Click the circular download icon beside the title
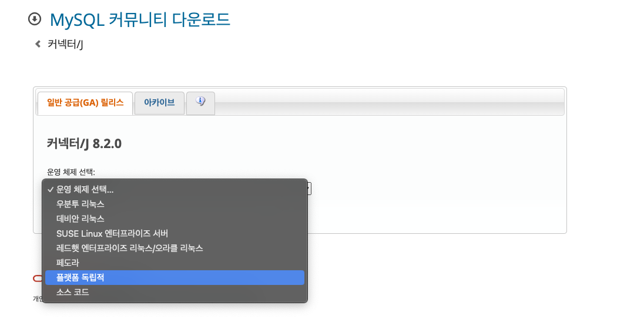The image size is (644, 329). [x=35, y=19]
